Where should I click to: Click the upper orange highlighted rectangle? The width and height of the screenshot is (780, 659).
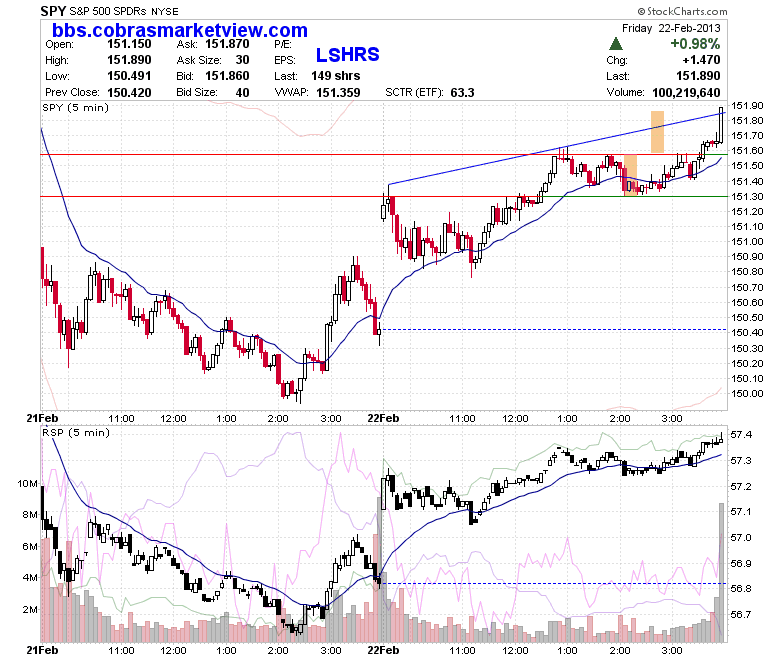point(657,131)
